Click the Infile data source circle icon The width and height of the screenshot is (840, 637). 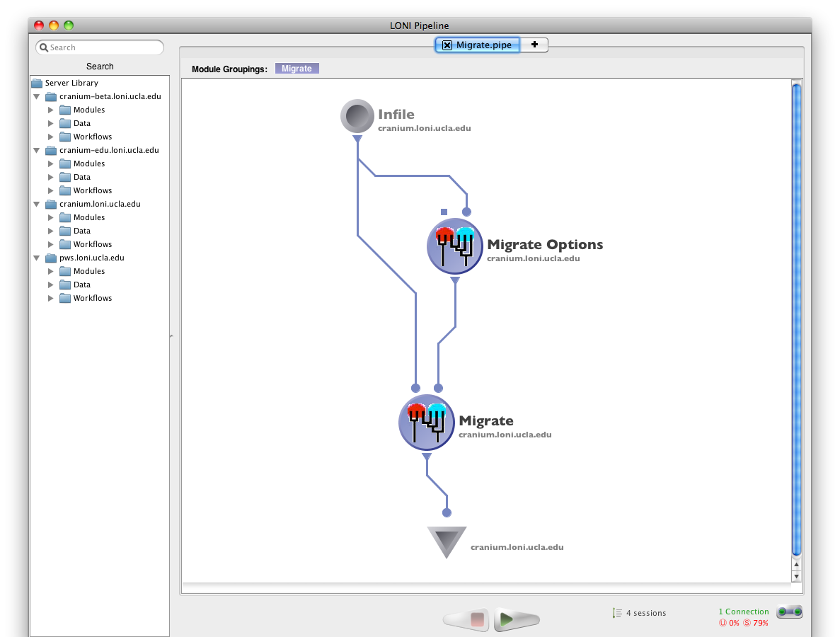click(357, 115)
